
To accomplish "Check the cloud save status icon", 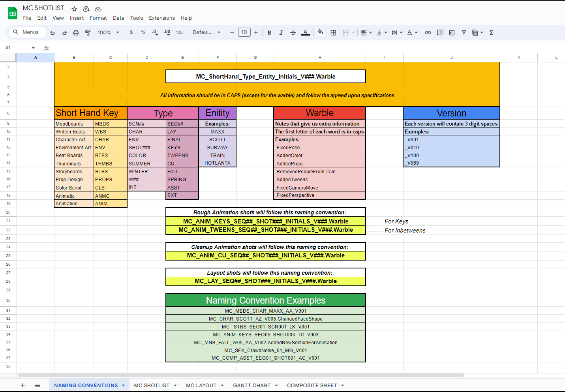I will click(x=98, y=9).
